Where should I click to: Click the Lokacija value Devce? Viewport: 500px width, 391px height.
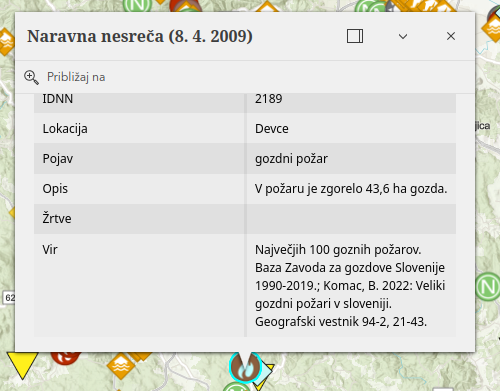click(x=272, y=129)
